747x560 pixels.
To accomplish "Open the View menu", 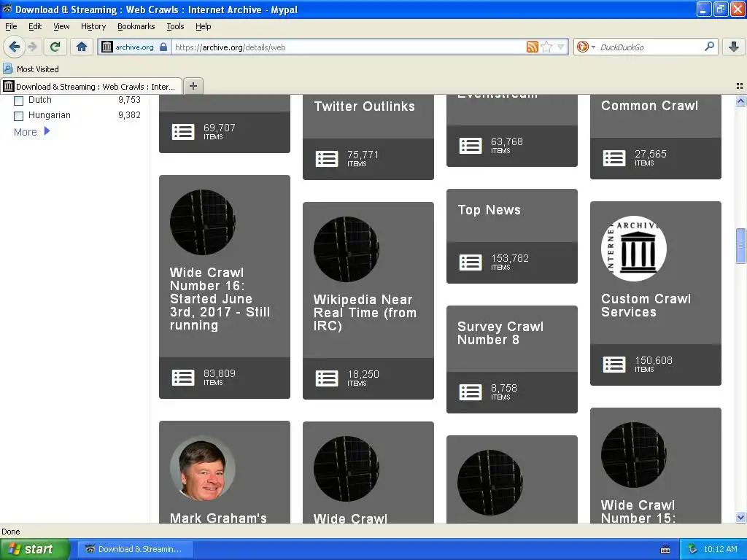I will coord(61,26).
